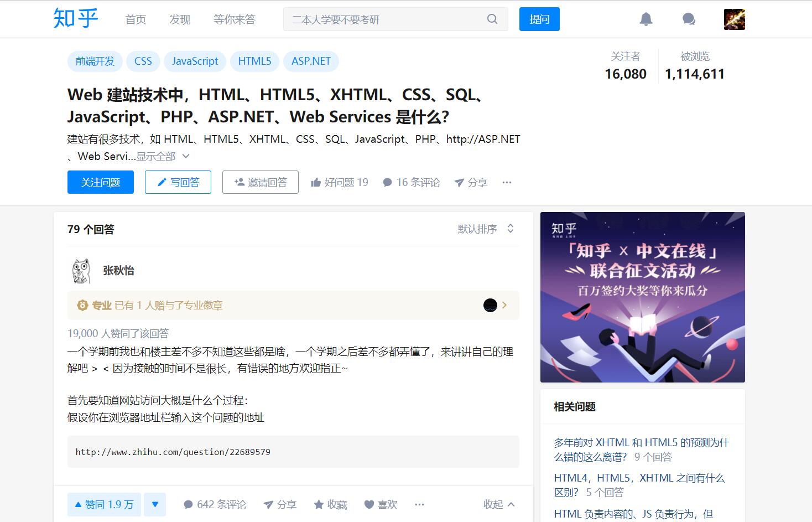Collapse the answer using 收起
This screenshot has height=522, width=812.
click(498, 504)
